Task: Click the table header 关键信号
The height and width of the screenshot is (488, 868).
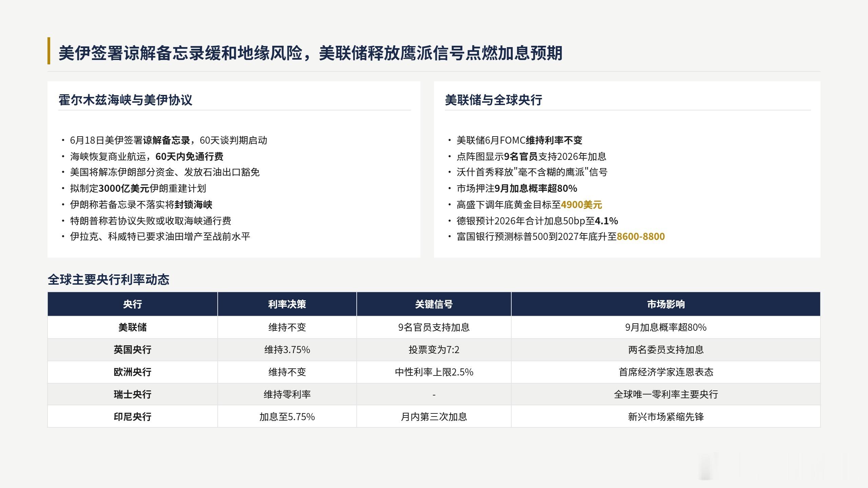Action: pos(434,304)
